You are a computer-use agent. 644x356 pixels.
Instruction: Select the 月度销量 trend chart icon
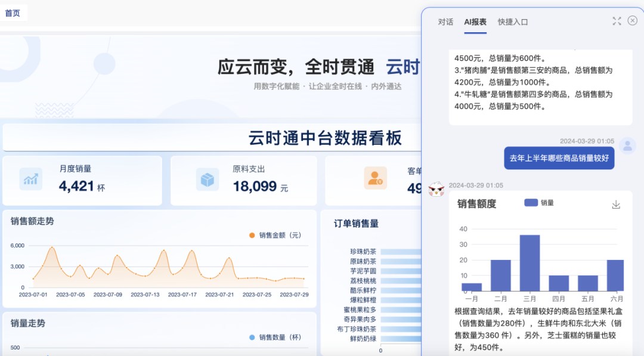click(30, 180)
